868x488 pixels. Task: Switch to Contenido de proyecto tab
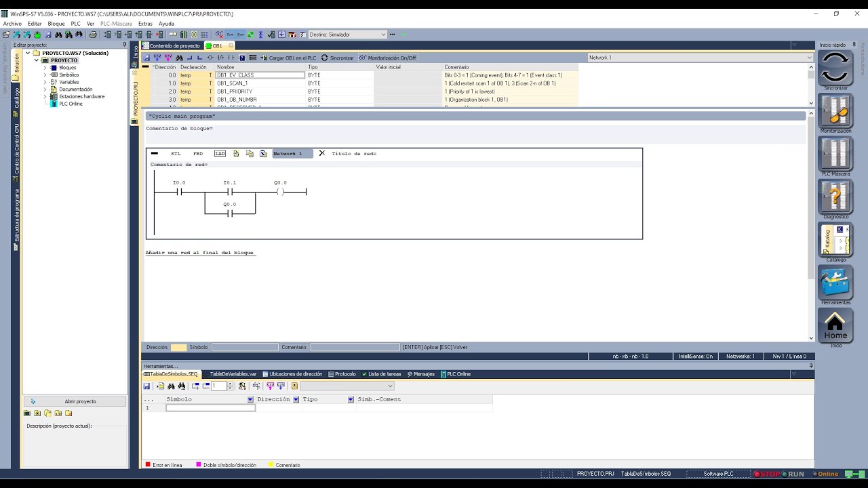point(172,46)
